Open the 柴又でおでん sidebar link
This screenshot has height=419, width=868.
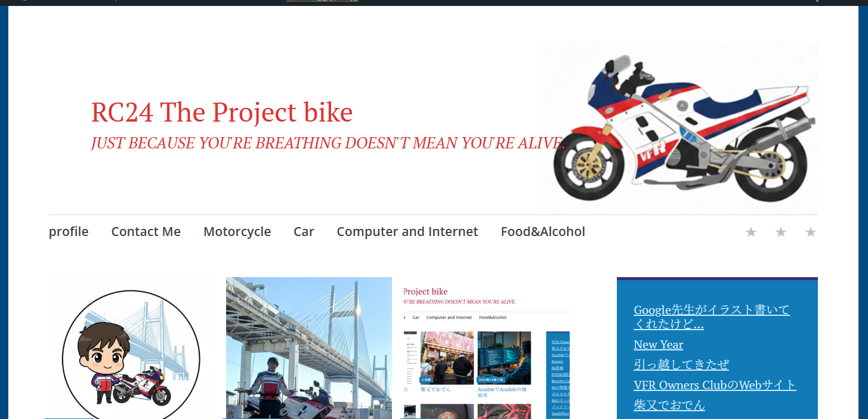[x=669, y=405]
